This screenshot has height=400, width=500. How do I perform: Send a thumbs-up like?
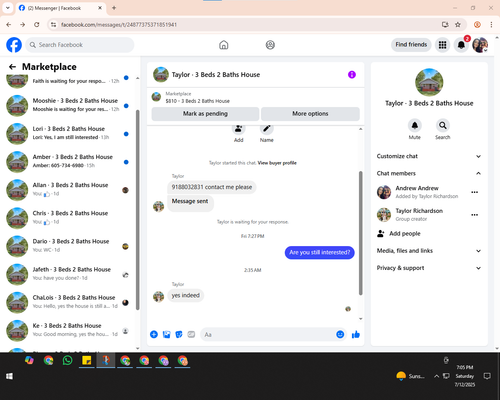tap(356, 334)
